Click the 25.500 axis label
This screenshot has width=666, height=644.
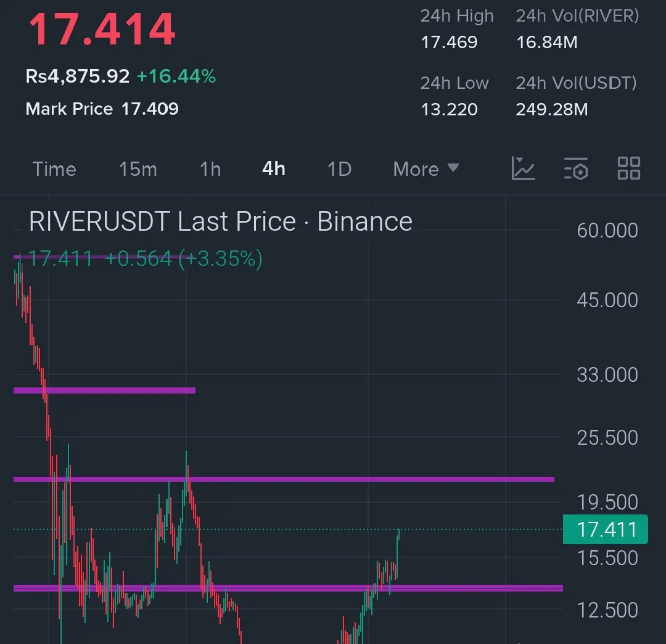pos(607,438)
